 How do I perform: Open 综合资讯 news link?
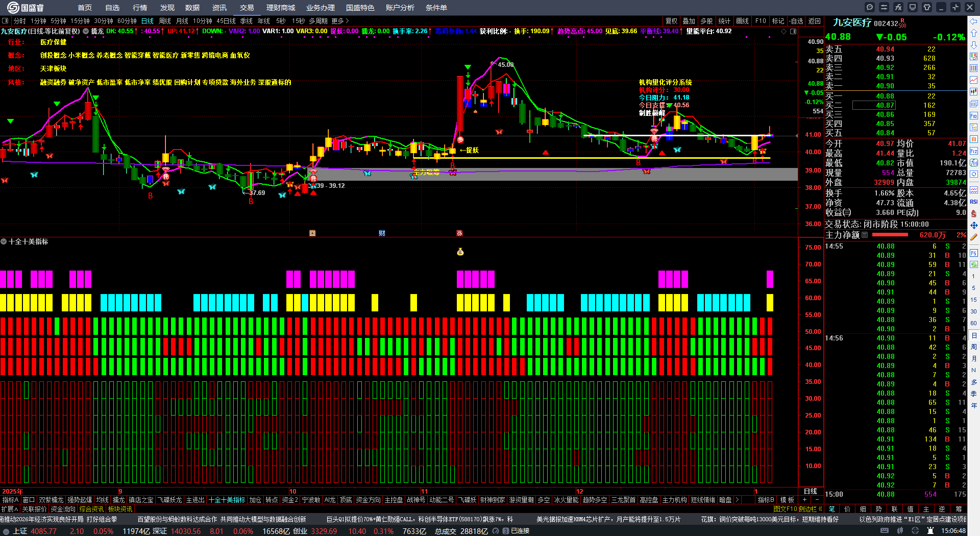[91, 509]
